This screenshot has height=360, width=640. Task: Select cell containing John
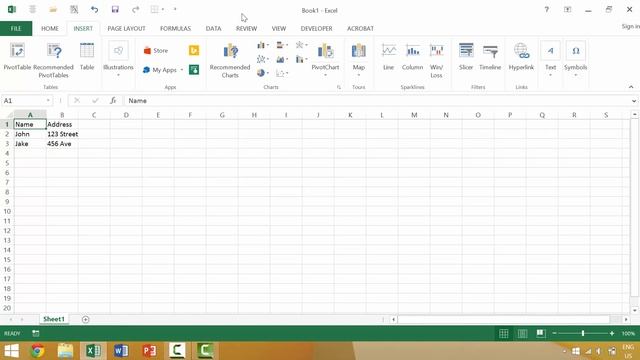[30, 134]
